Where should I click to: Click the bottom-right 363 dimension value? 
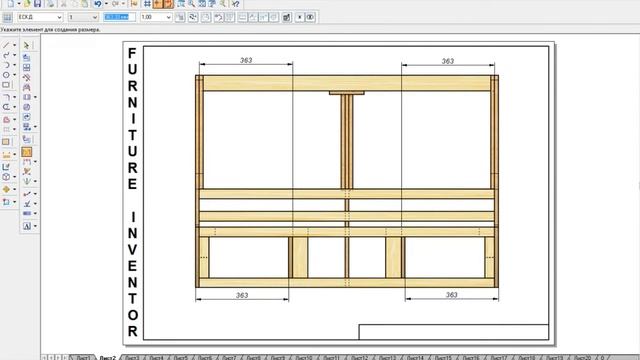click(451, 295)
